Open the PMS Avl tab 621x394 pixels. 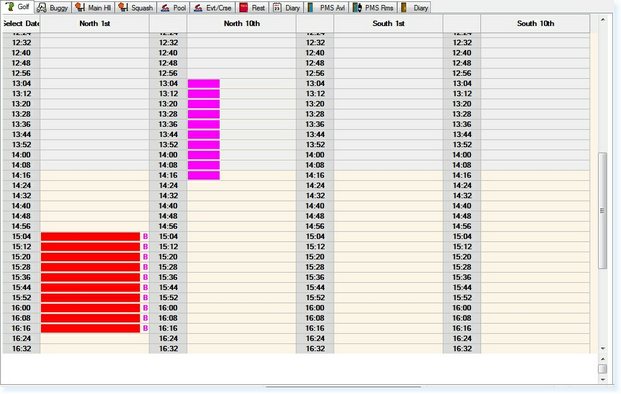click(327, 8)
